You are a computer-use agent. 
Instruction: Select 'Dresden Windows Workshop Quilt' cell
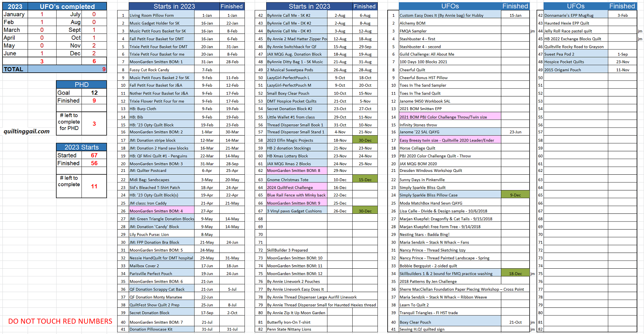450,170
